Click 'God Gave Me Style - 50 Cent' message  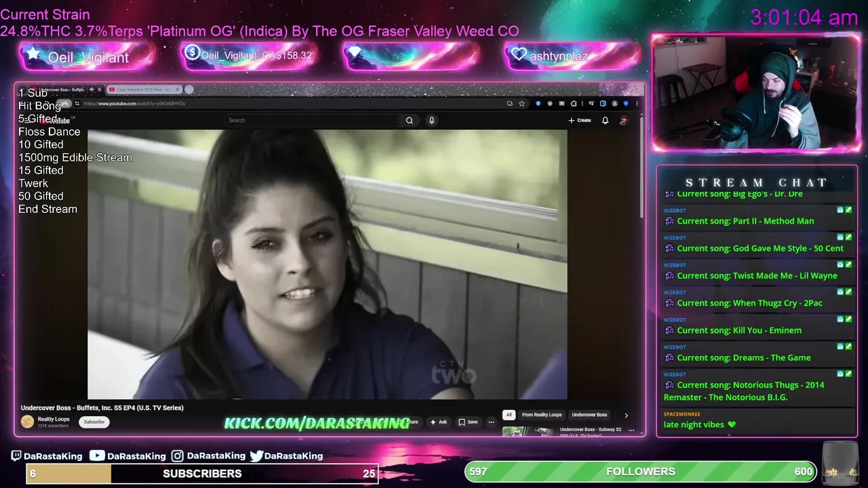(x=760, y=249)
